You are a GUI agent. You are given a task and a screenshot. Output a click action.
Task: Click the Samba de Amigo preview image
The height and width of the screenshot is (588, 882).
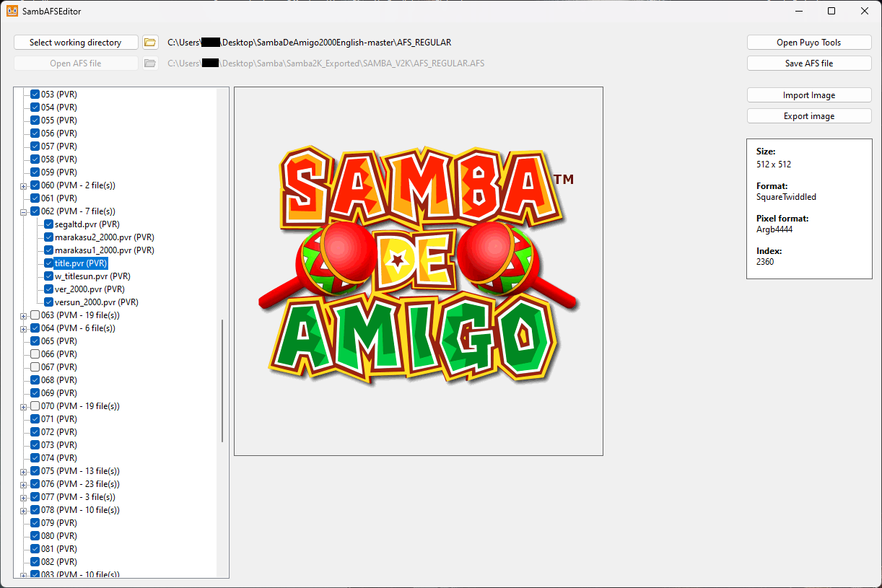pyautogui.click(x=419, y=271)
